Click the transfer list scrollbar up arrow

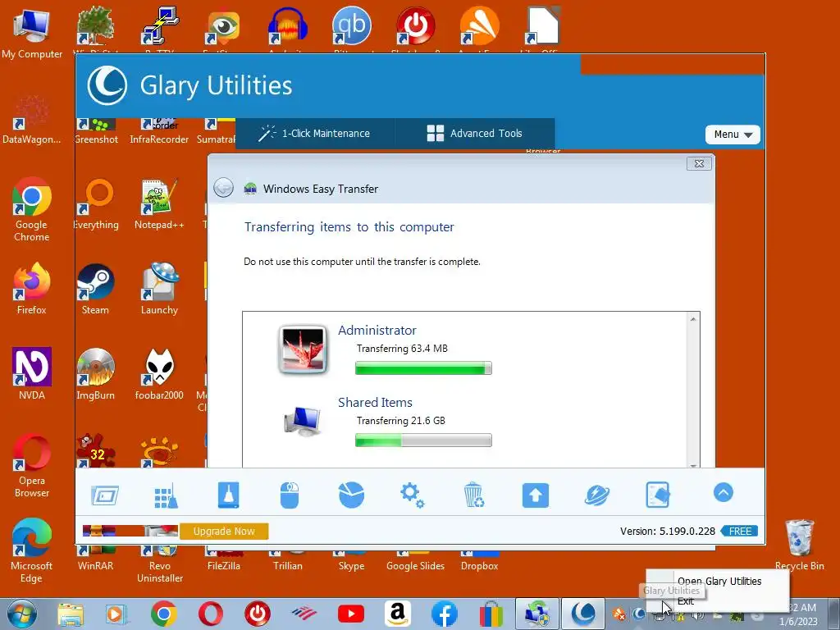pos(693,319)
